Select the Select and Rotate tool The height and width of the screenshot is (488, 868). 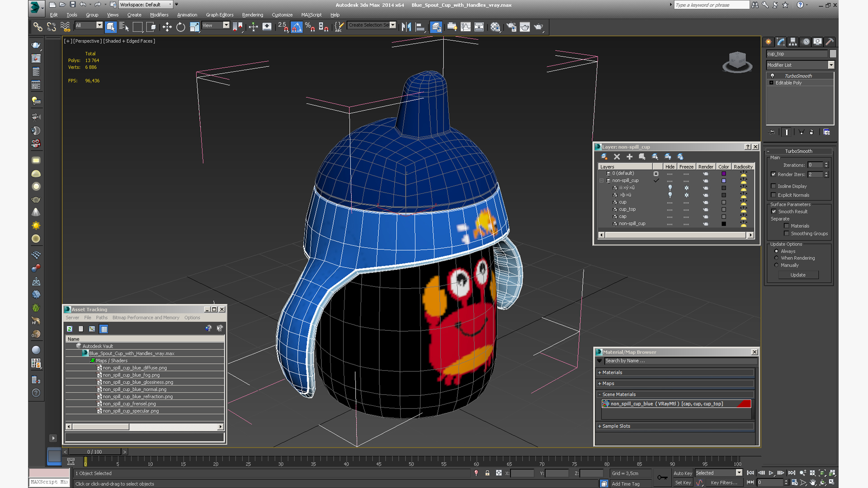[x=180, y=27]
